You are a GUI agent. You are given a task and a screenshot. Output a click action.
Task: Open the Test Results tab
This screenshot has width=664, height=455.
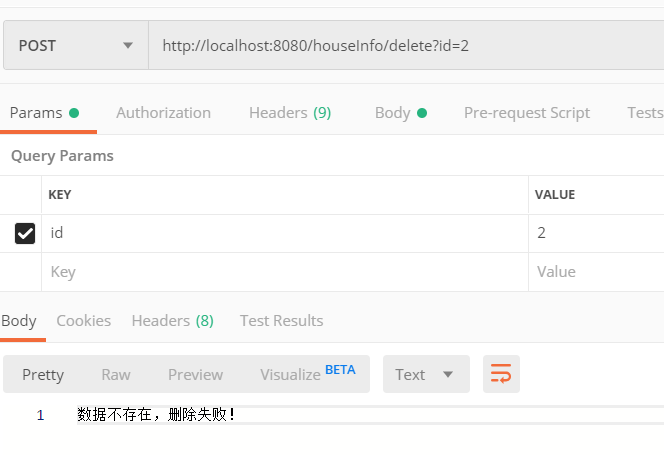pos(282,321)
